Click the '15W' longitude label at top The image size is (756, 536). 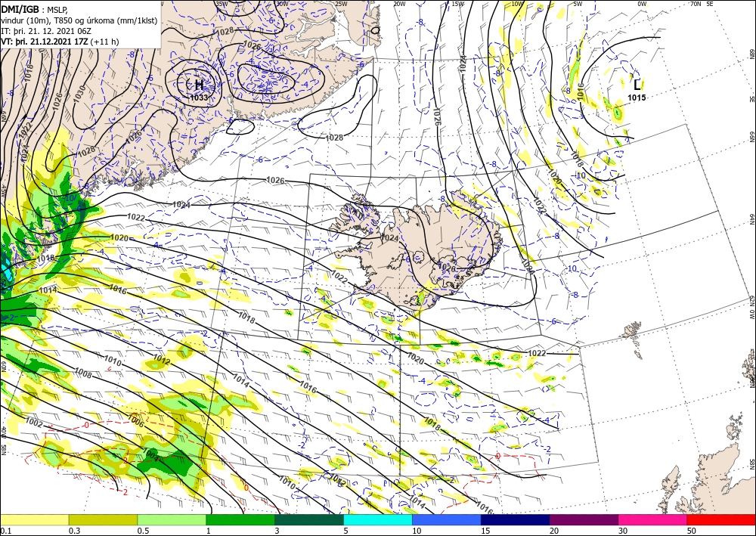click(x=458, y=4)
